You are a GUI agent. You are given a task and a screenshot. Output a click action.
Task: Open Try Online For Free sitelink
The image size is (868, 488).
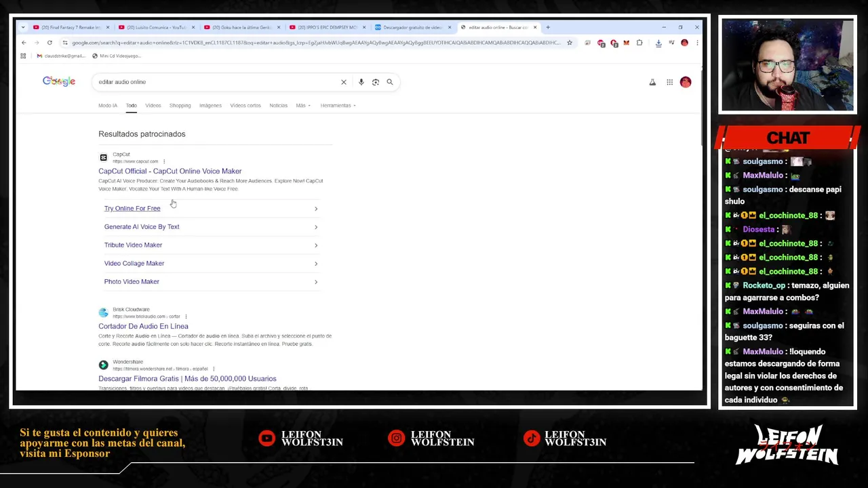pos(132,208)
